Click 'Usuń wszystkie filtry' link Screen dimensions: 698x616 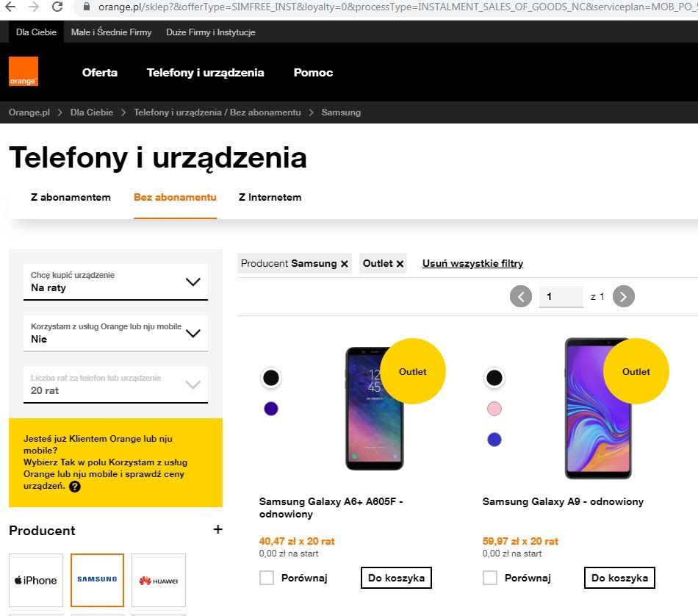click(472, 263)
